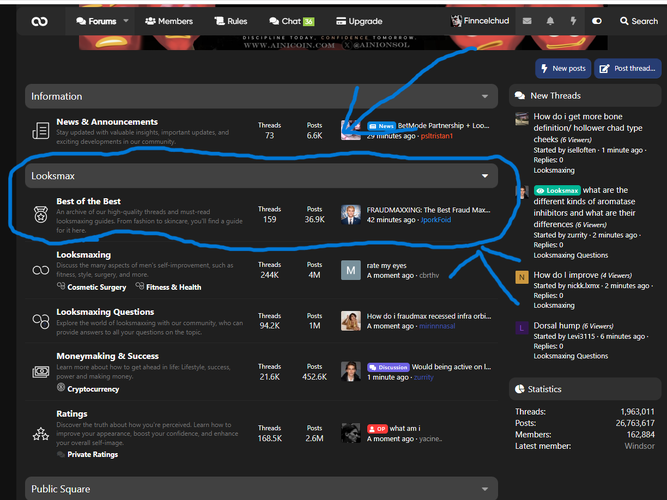Go to the Rules page
The height and width of the screenshot is (500, 667).
(x=230, y=21)
